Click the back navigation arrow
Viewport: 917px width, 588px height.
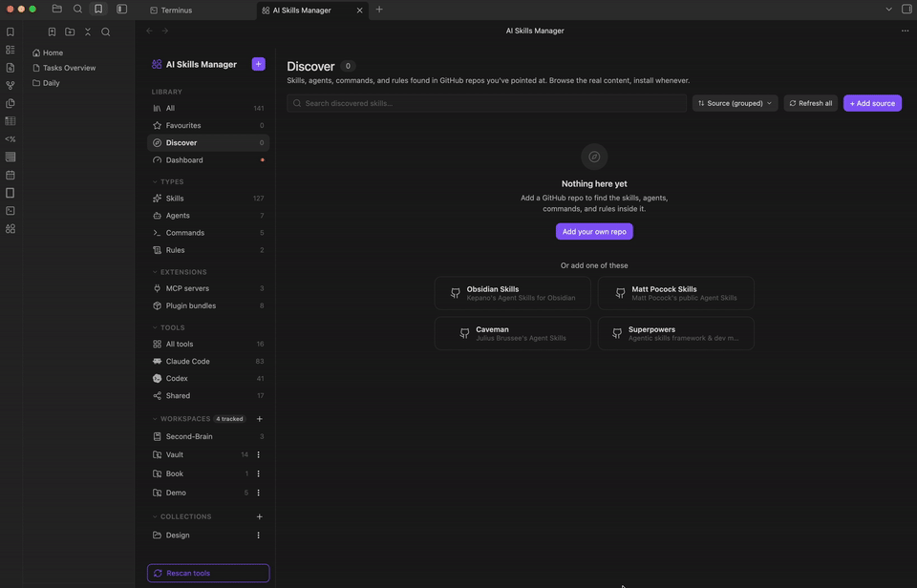pyautogui.click(x=150, y=31)
